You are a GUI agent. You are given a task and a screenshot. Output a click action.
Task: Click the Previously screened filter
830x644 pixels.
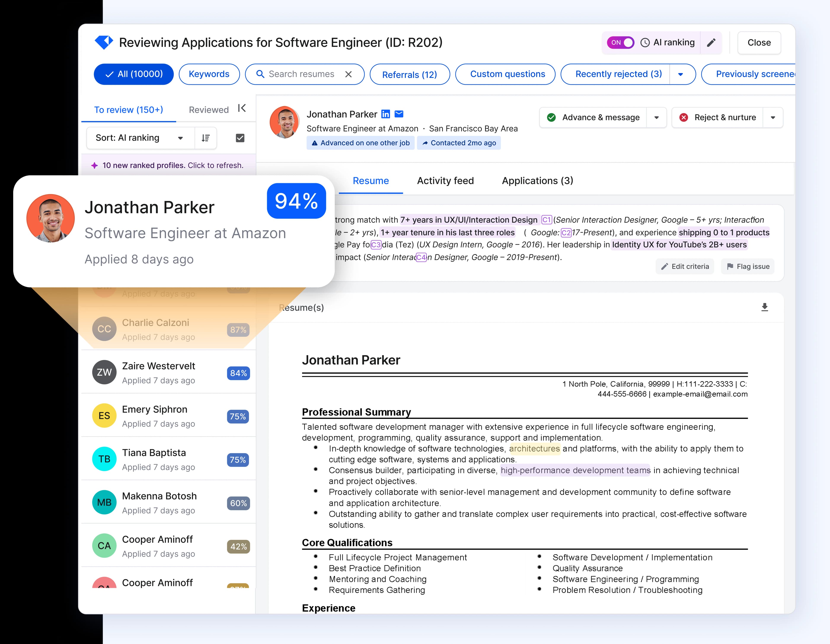756,74
